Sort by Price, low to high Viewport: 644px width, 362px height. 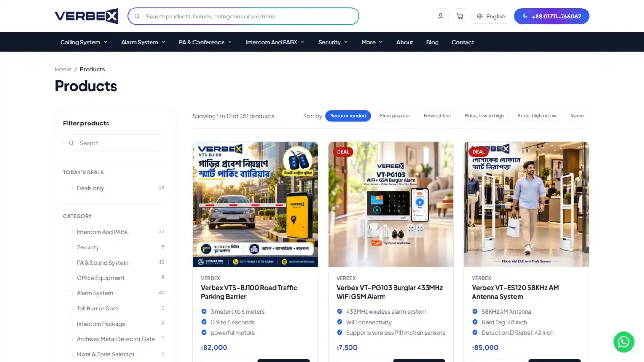pyautogui.click(x=484, y=116)
